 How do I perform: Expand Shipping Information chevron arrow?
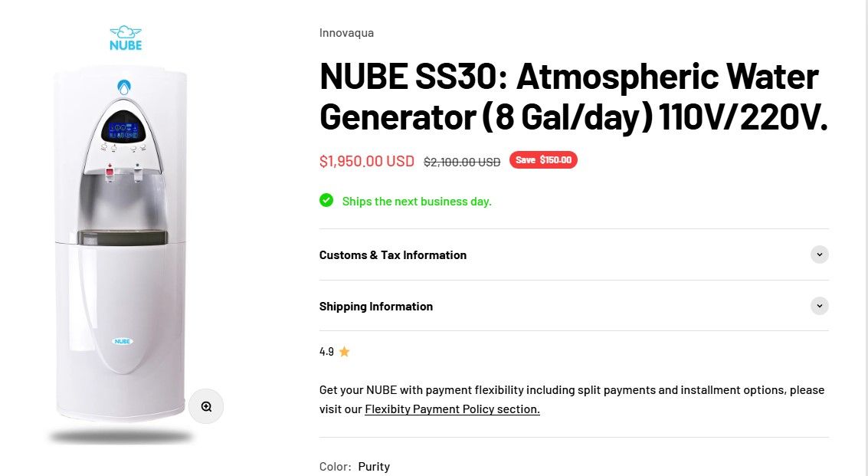(x=819, y=306)
